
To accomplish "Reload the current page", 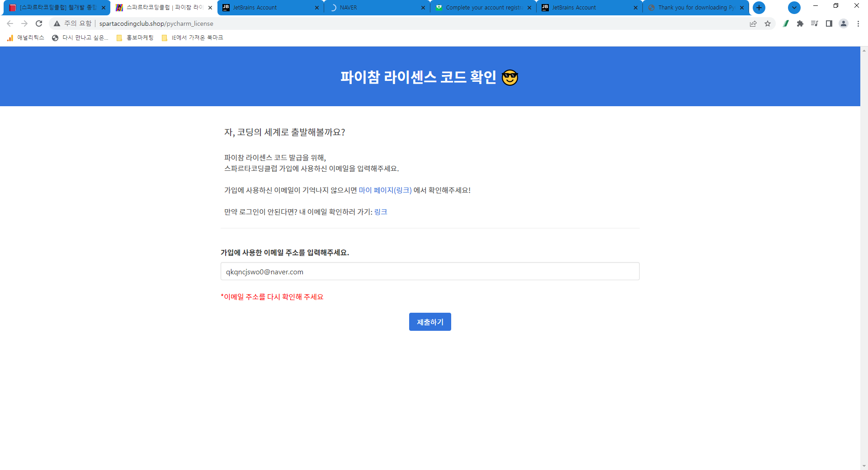I will tap(39, 23).
